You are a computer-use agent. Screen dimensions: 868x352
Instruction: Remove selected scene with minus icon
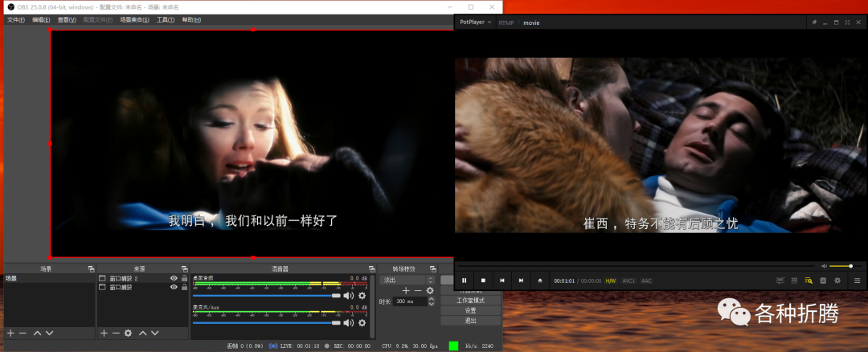(23, 334)
